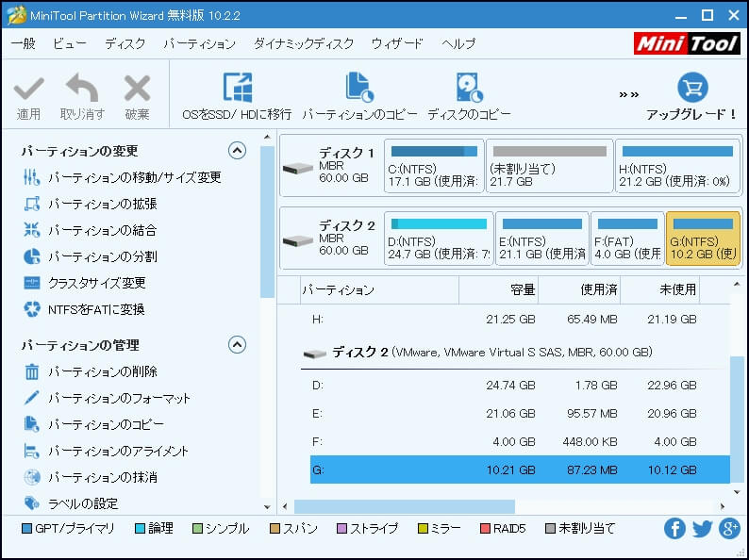Click the アップグレード shopping cart icon

click(x=692, y=88)
